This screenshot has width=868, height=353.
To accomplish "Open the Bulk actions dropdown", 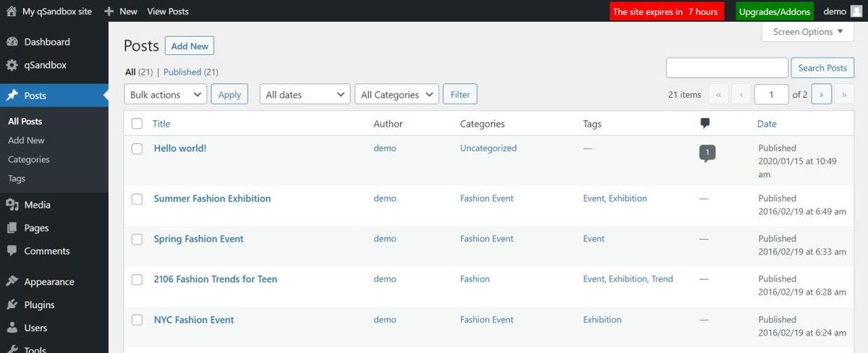I will pos(166,95).
